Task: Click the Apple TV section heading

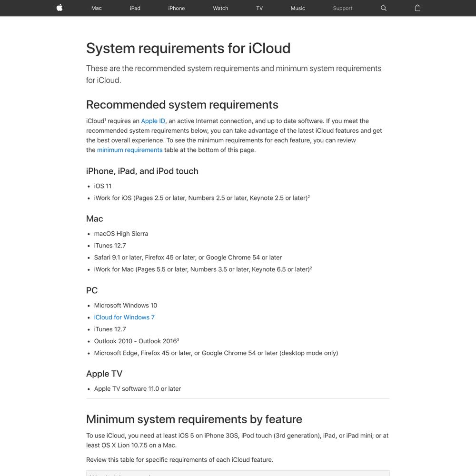Action: point(104,374)
